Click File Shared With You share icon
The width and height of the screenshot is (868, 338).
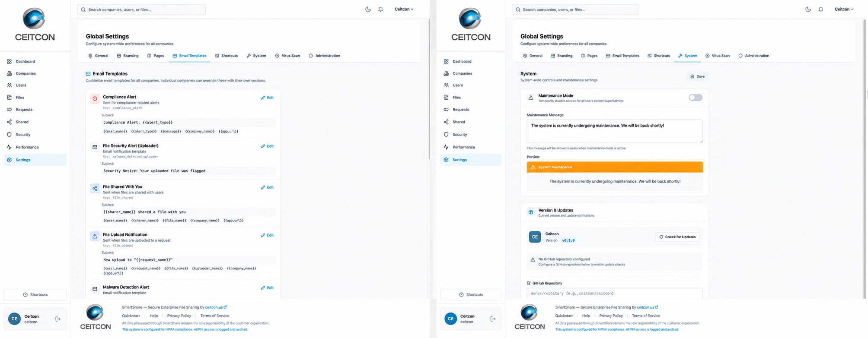click(95, 188)
